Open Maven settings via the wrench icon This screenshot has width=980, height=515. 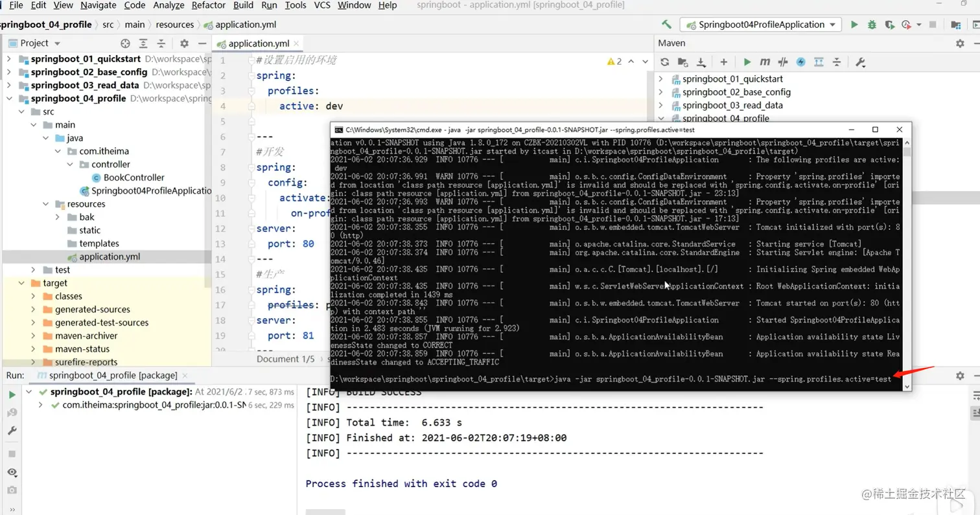[x=861, y=62]
